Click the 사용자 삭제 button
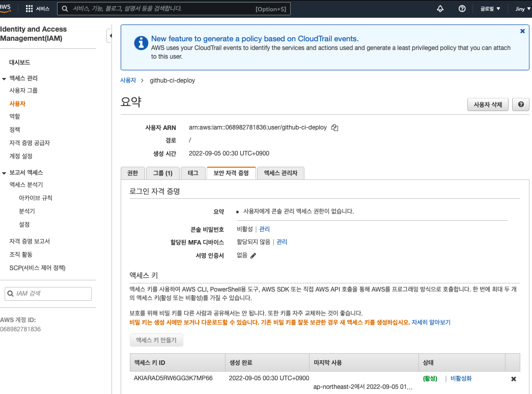The width and height of the screenshot is (532, 394). 488,104
